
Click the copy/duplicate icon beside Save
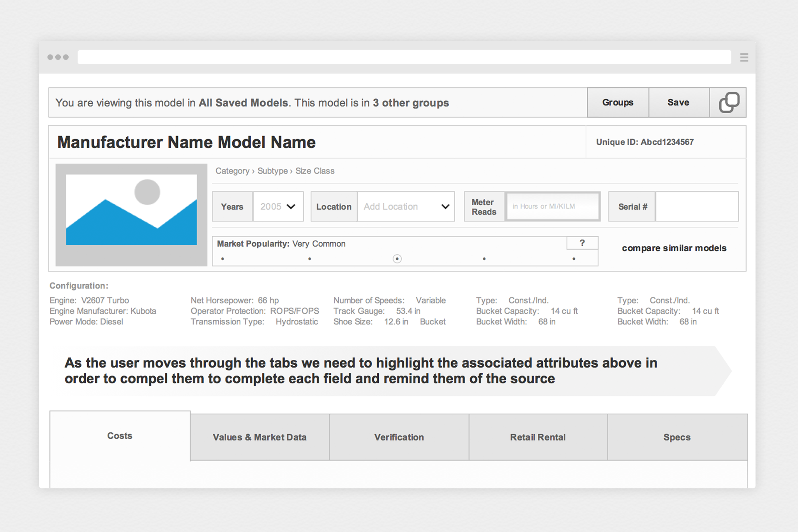click(728, 102)
